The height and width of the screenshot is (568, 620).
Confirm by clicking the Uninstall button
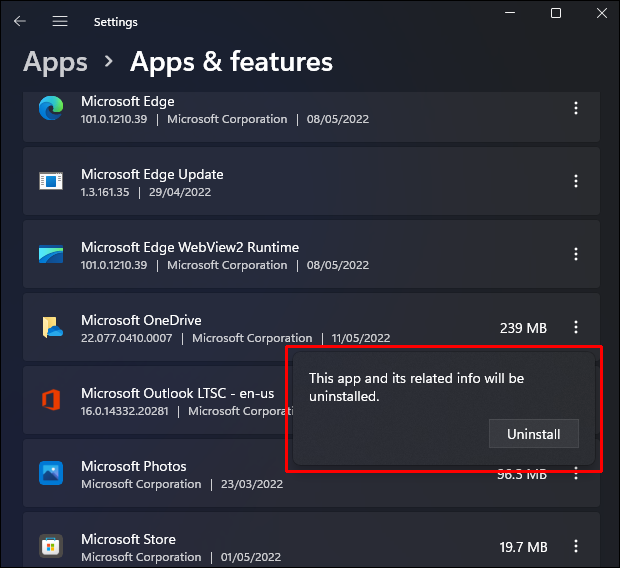tap(533, 434)
